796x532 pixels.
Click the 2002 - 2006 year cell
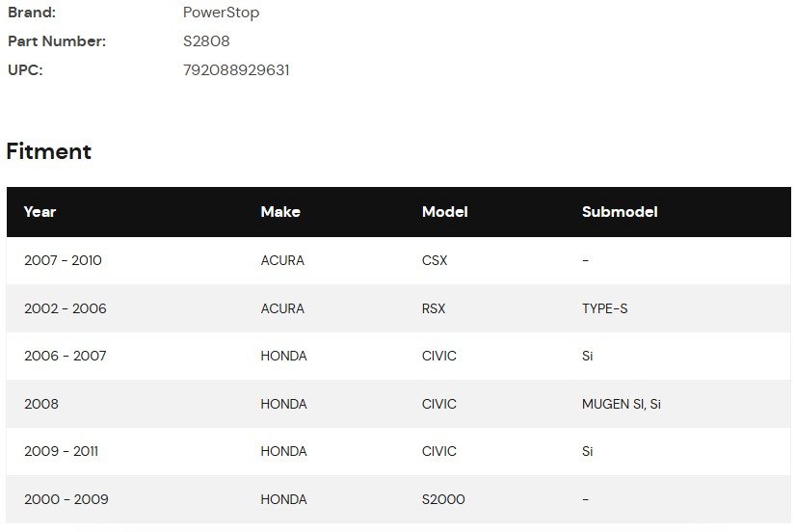coord(66,308)
